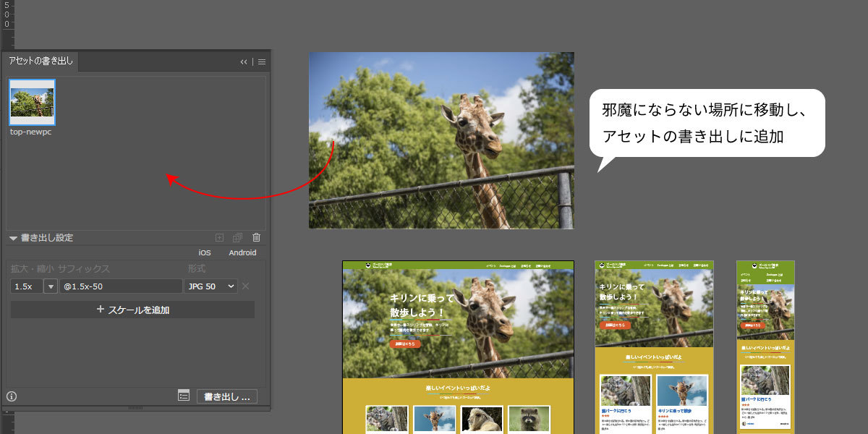Click the top-newpc asset name label
868x434 pixels.
coord(30,132)
